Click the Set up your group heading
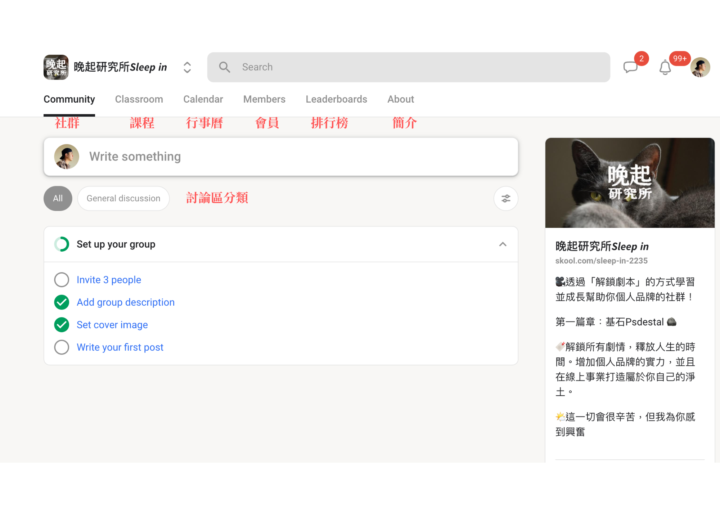Screen dimensions: 720x509 [x=116, y=244]
